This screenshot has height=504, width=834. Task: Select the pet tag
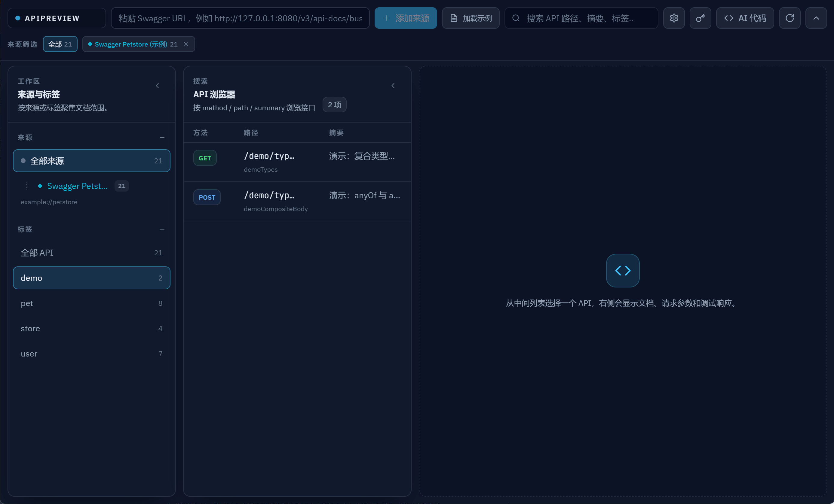click(91, 303)
